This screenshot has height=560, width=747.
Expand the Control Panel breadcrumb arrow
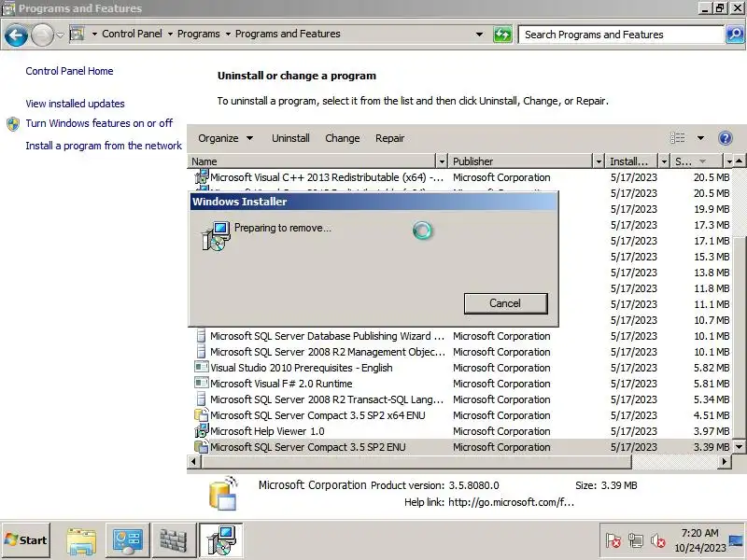click(170, 34)
